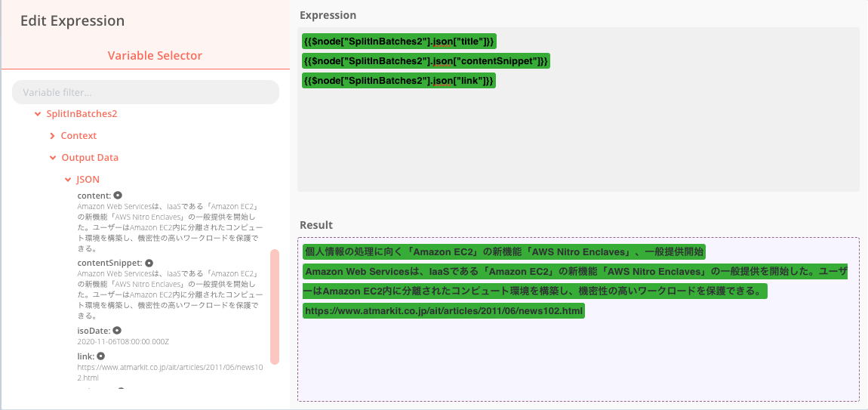Click the result URL atmarkit.co.jp line
The image size is (868, 410).
pos(444,311)
